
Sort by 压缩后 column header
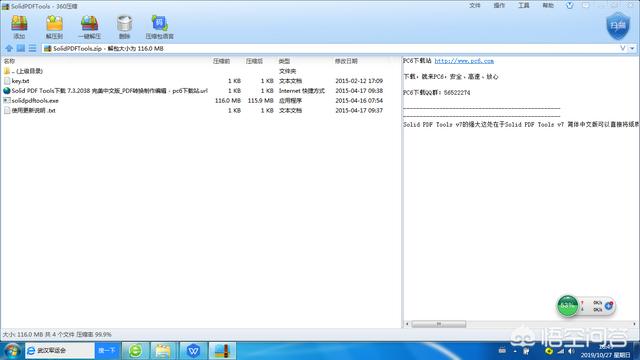pyautogui.click(x=254, y=61)
